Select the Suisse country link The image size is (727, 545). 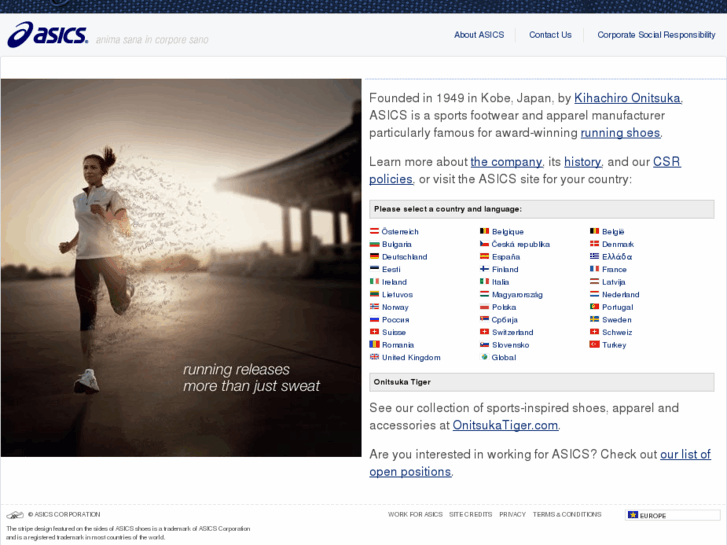click(394, 332)
